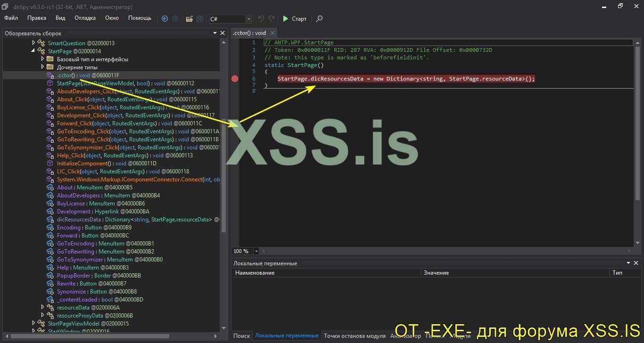Expand the Дочерние типы folder
Viewport: 644px width, 343px height.
pos(42,67)
